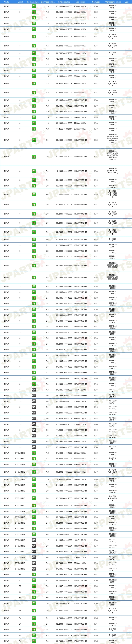This screenshot has width=132, height=644.
Task: Click petrol icon in 3 Touring 01.1996 -> 10.1999 1.6 row
Action: coord(34,453)
